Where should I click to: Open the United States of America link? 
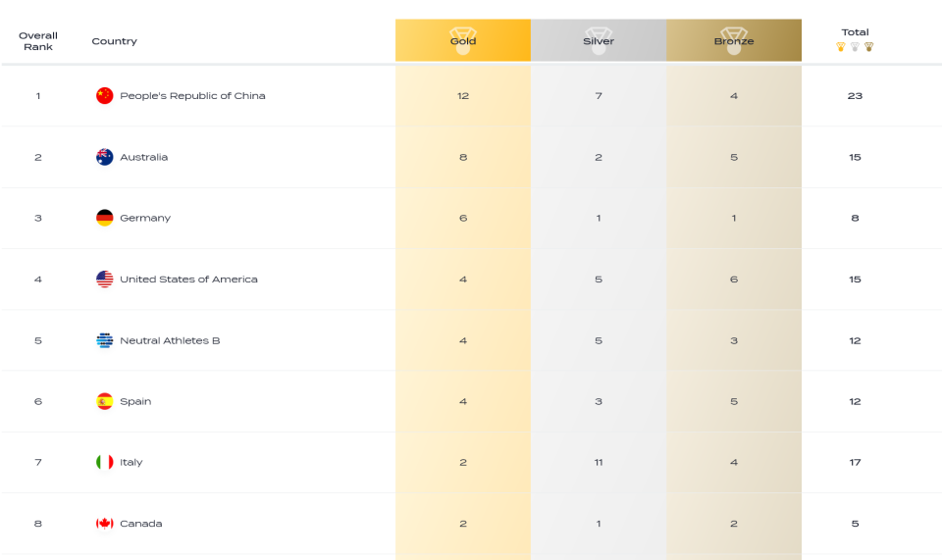tap(188, 280)
